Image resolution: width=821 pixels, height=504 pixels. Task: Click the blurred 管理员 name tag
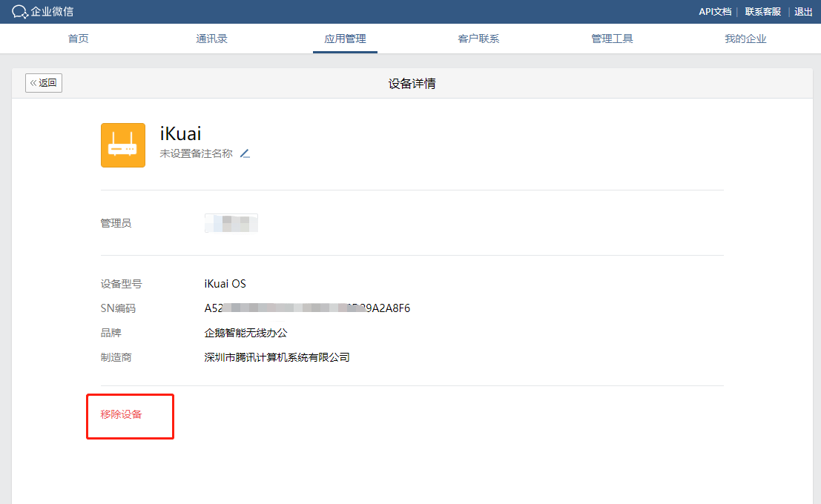tap(231, 223)
